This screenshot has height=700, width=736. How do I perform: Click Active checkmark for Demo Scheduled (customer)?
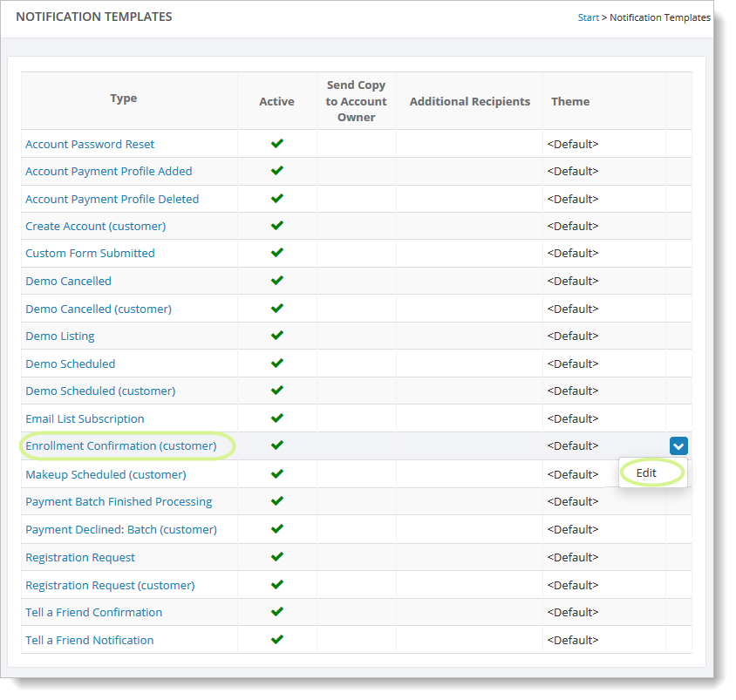tap(277, 390)
